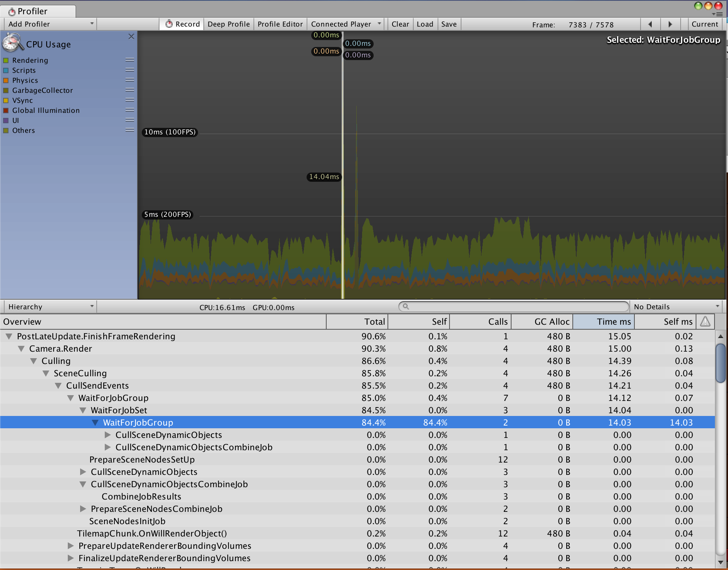Click the scrollbar down arrow
Viewport: 728px width, 570px height.
click(720, 562)
